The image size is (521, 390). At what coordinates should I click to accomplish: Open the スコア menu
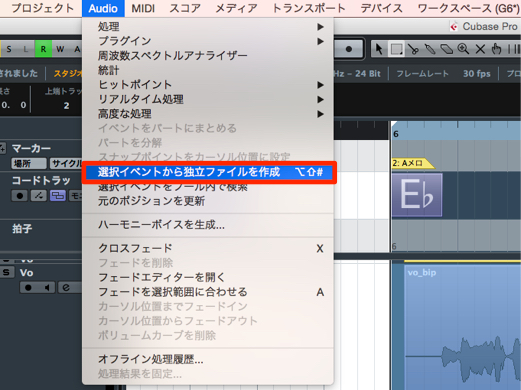tap(185, 8)
